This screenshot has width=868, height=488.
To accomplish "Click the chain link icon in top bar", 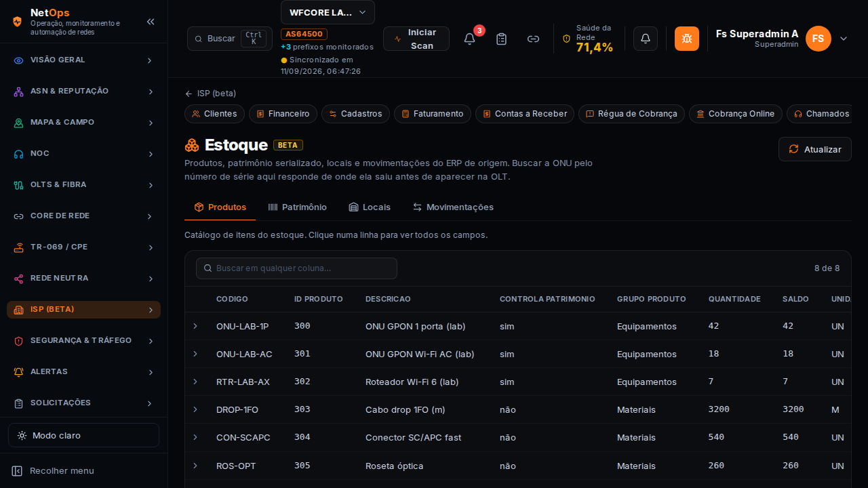I will (533, 39).
